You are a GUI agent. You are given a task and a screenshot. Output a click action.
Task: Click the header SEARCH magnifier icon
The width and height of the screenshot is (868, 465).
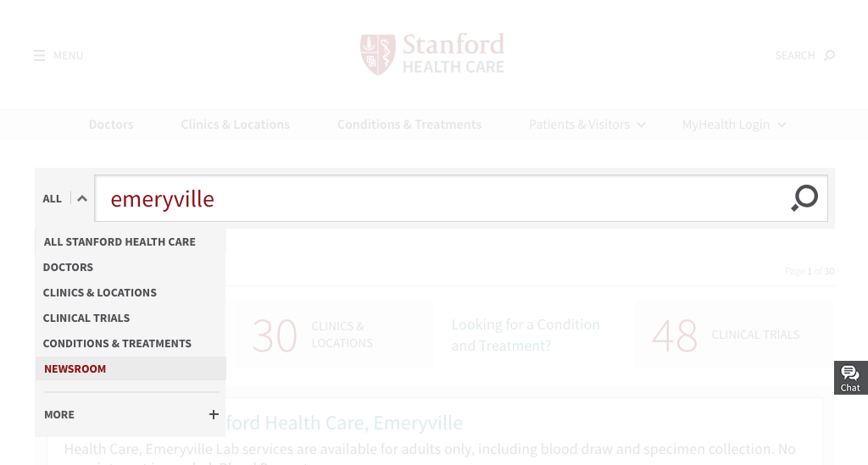point(829,55)
